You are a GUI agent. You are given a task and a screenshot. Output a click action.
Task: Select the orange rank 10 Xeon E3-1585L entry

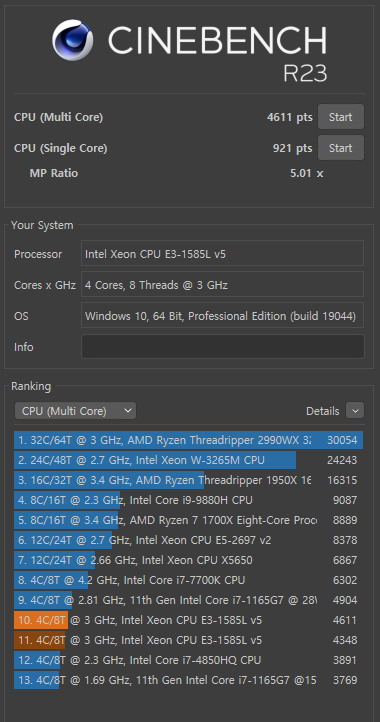188,620
